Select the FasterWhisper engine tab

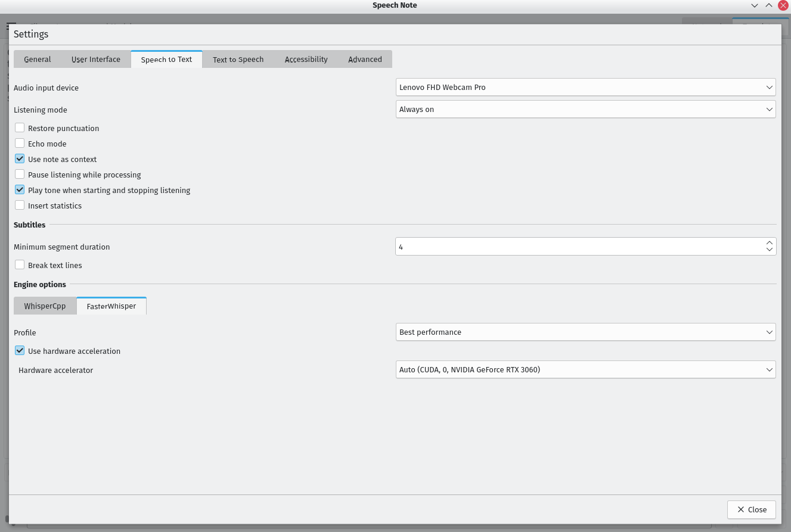pos(111,306)
